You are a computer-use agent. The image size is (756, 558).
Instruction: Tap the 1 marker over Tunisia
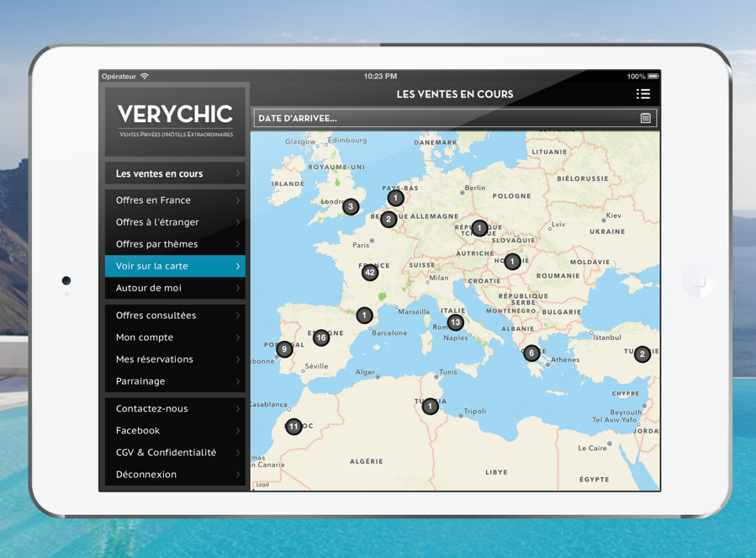tap(430, 407)
